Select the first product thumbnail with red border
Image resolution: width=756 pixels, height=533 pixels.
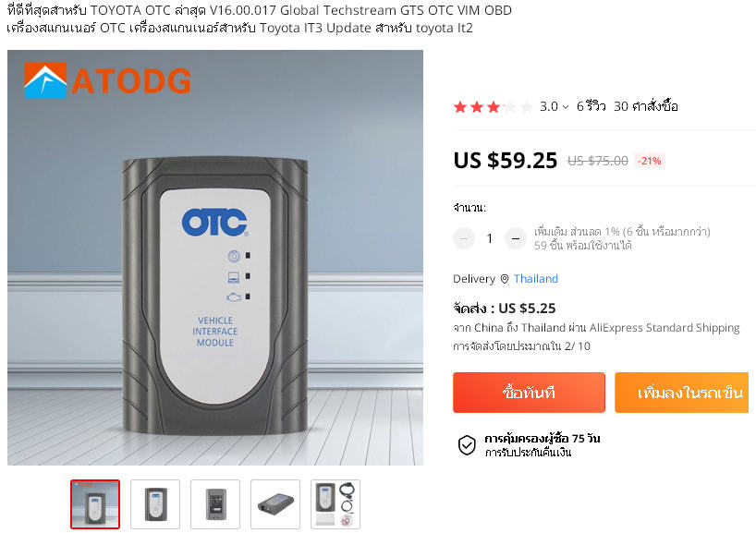[x=95, y=504]
